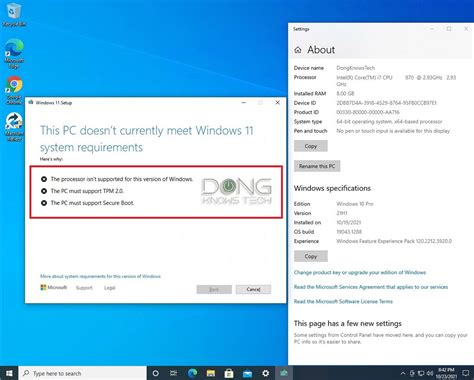The width and height of the screenshot is (474, 380).
Task: Click the OS build value
Action: click(x=349, y=232)
